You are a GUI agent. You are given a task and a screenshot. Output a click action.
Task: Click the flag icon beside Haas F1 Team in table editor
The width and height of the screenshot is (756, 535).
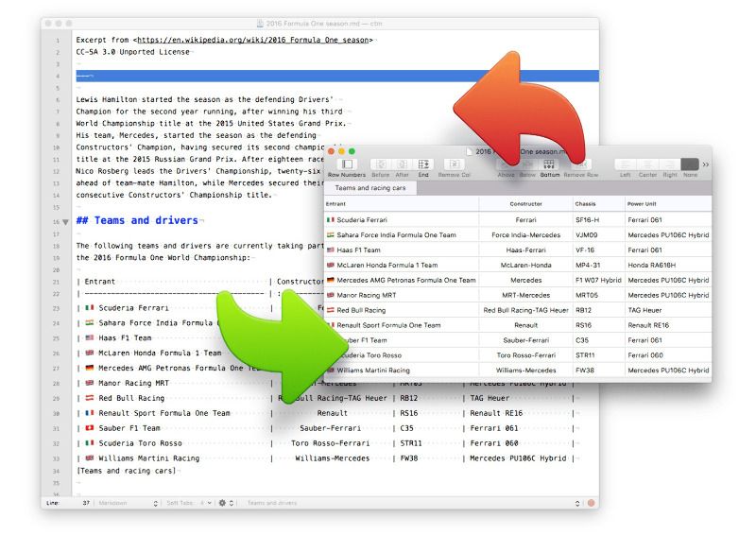[330, 250]
